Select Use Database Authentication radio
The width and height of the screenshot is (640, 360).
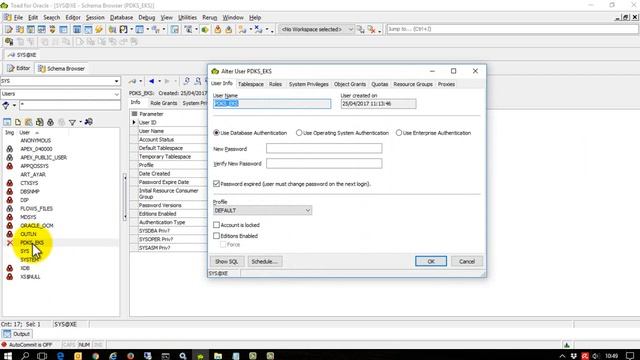click(x=216, y=133)
